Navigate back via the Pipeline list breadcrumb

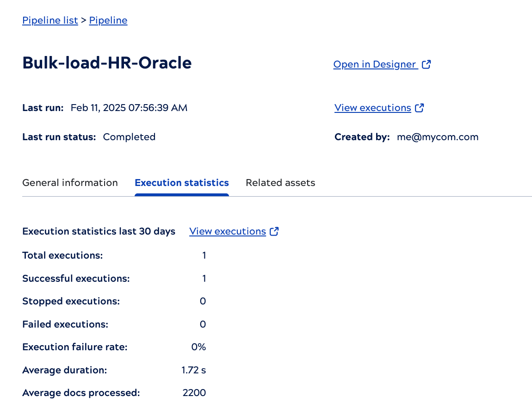50,20
